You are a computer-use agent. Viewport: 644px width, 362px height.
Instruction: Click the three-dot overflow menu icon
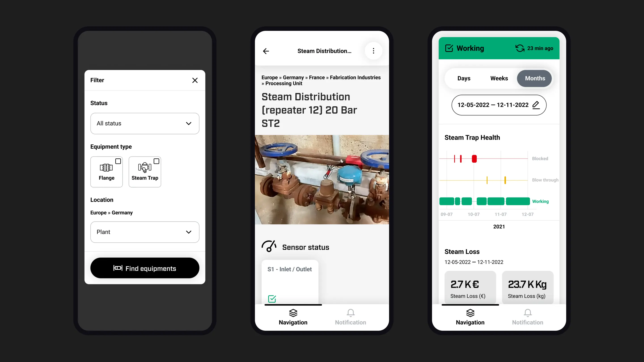point(373,51)
